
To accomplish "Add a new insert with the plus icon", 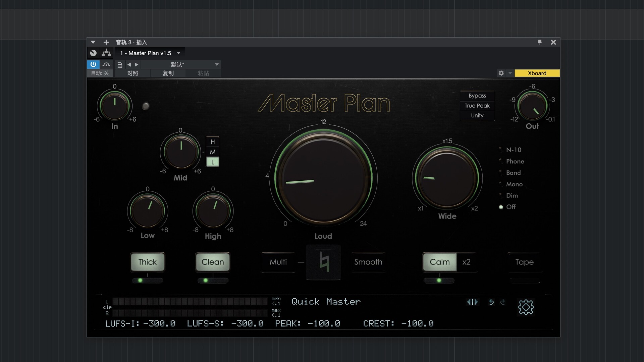I will (x=106, y=42).
